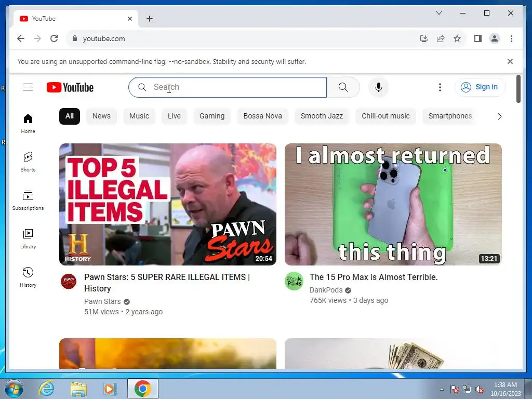Image resolution: width=532 pixels, height=399 pixels.
Task: Open Windows Explorer from taskbar
Action: tap(78, 389)
